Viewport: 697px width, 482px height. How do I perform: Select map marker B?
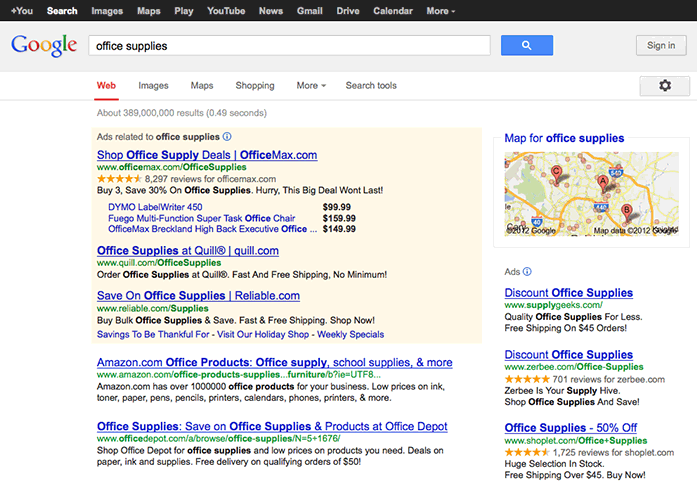coord(627,212)
